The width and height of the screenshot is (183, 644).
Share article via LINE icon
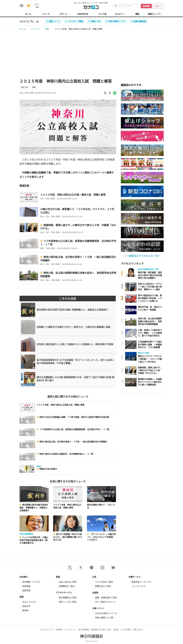[115, 93]
